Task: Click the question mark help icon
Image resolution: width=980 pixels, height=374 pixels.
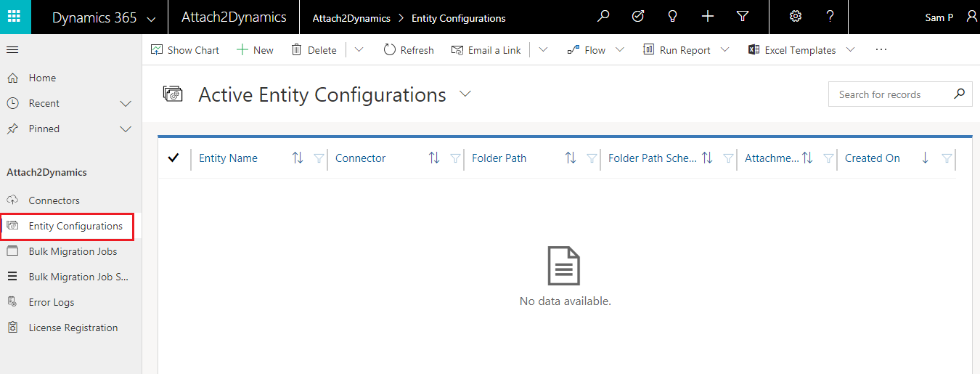Action: [830, 17]
